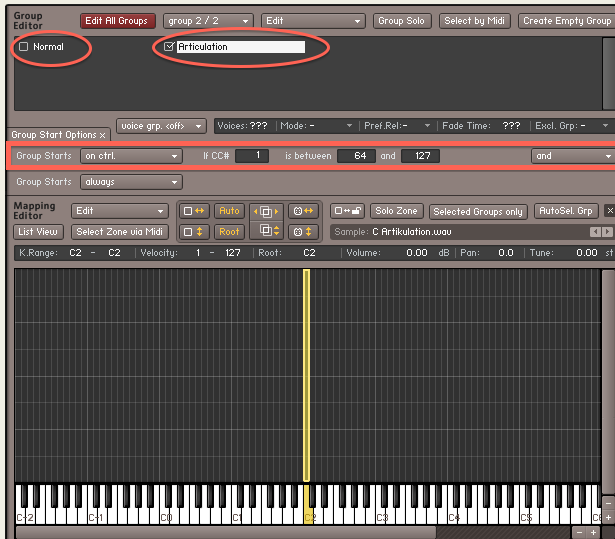Tick the Normal group checkbox
Image resolution: width=615 pixels, height=539 pixels.
pos(24,47)
